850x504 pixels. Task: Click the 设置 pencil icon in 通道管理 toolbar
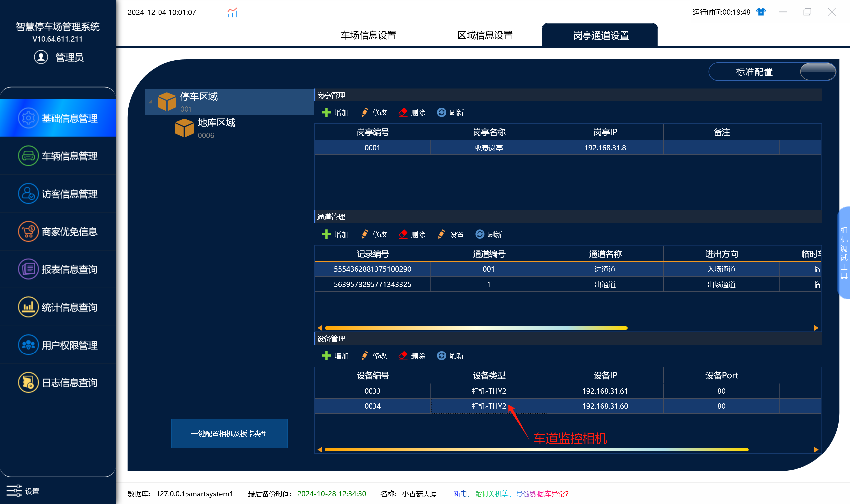pos(442,234)
